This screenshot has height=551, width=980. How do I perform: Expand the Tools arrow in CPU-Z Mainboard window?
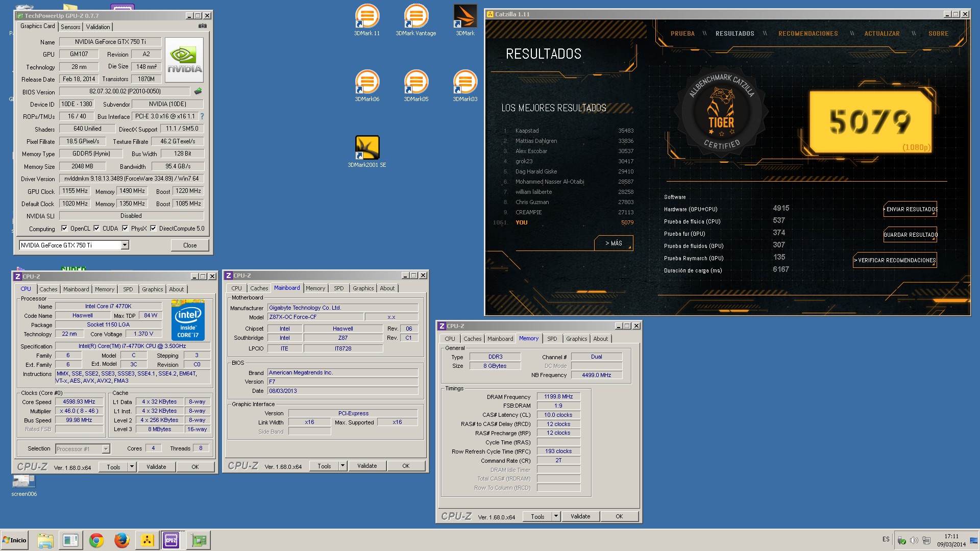(x=343, y=466)
